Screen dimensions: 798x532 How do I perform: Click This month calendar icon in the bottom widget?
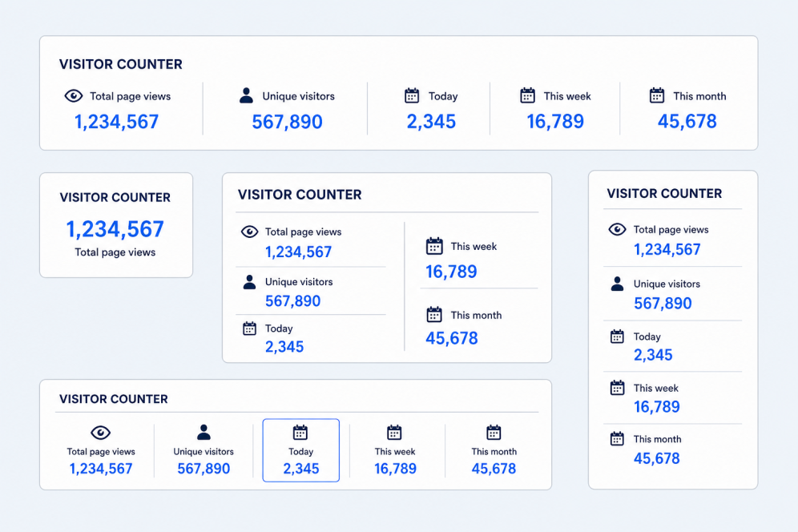pos(494,433)
